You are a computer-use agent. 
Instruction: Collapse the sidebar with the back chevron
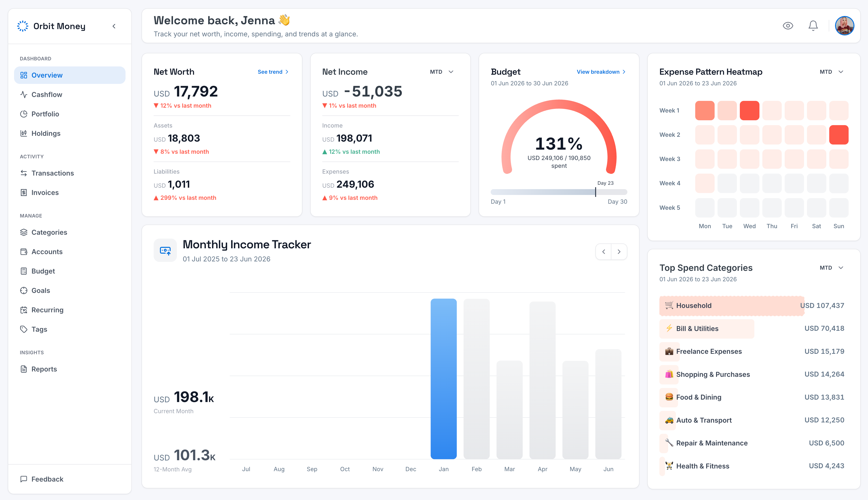pos(114,26)
